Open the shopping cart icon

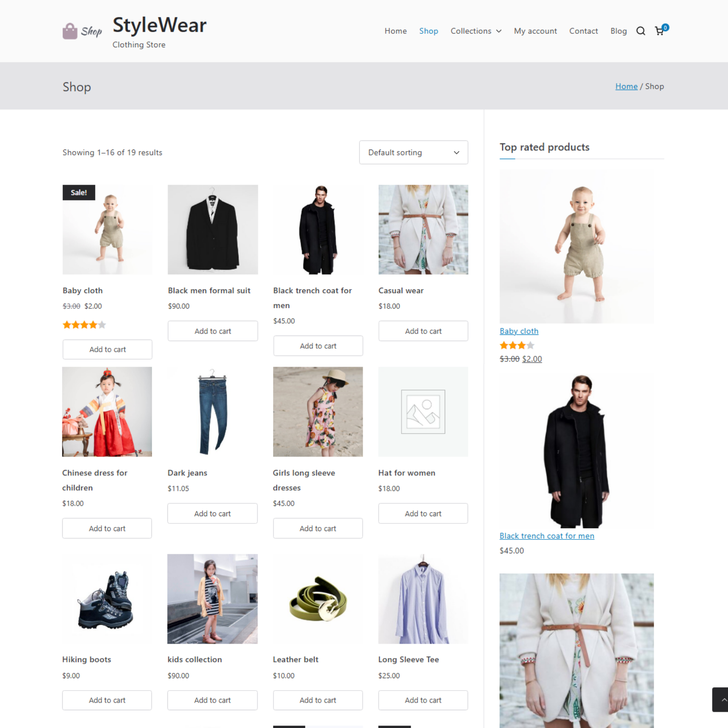point(660,31)
